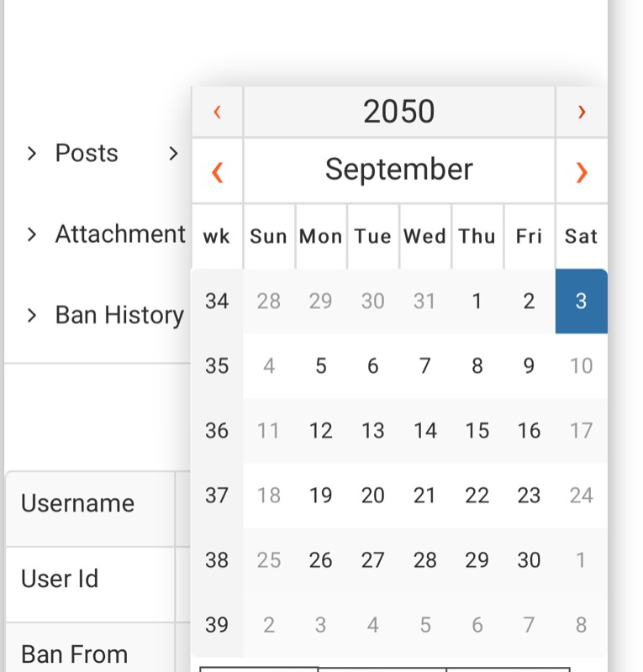Viewport: 643px width, 672px height.
Task: Pick September 15 in calendar
Action: tap(477, 431)
